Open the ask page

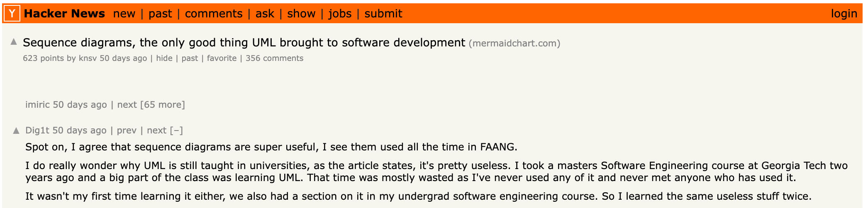(x=265, y=14)
